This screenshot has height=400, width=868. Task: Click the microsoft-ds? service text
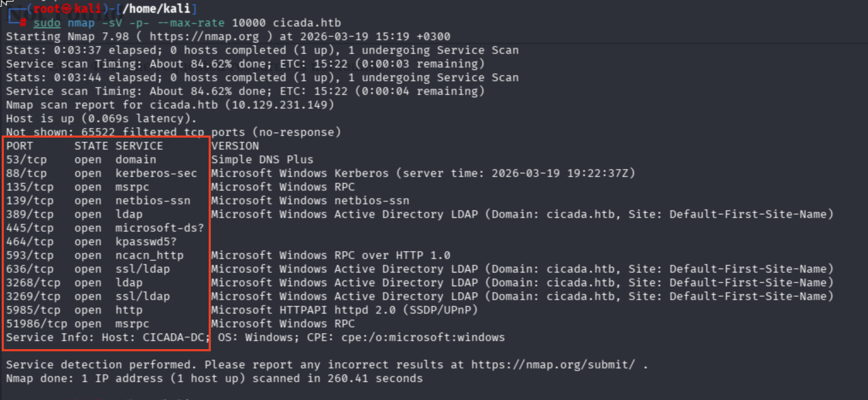[x=159, y=228]
